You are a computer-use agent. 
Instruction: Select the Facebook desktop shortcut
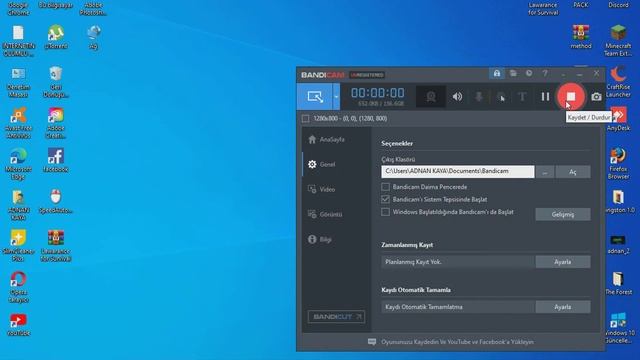point(56,160)
